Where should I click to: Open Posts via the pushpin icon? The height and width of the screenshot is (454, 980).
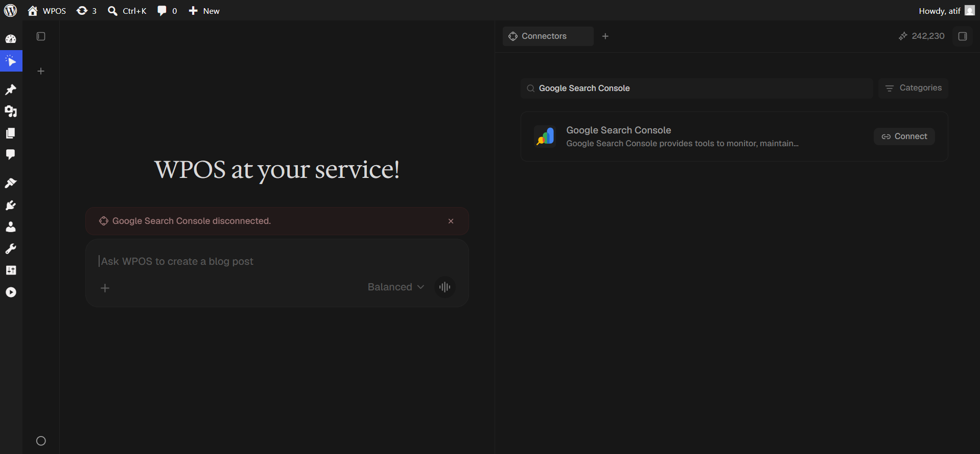[11, 89]
